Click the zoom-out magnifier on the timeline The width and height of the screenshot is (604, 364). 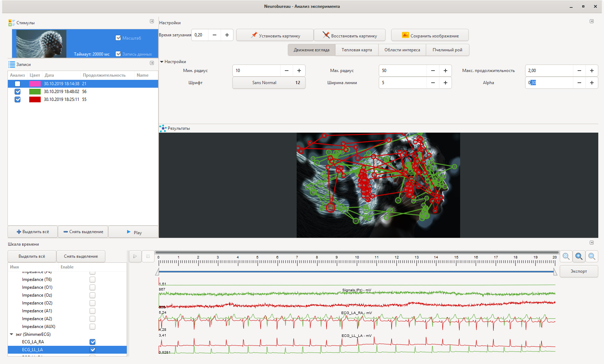coord(592,256)
